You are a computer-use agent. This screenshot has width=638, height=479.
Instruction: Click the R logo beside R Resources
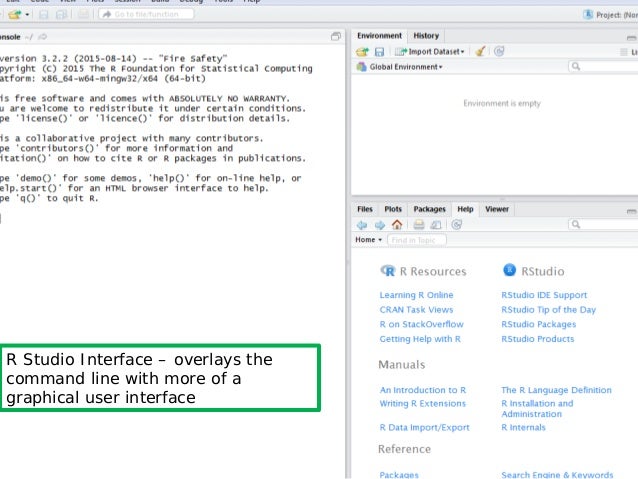[x=388, y=271]
